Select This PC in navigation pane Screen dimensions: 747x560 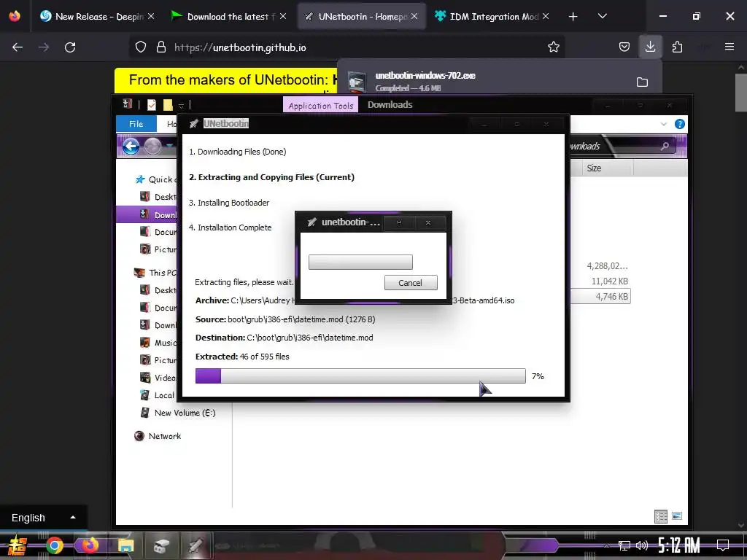click(156, 273)
